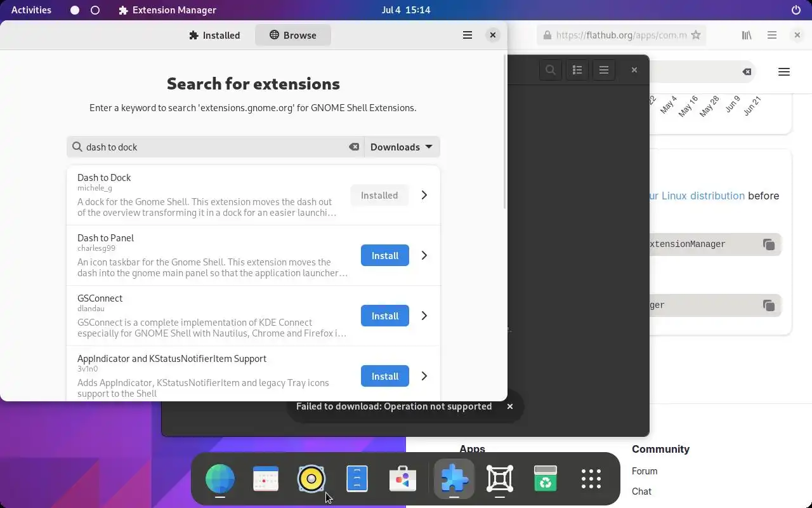
Task: Dismiss the 'Failed to download' notification
Action: point(509,406)
